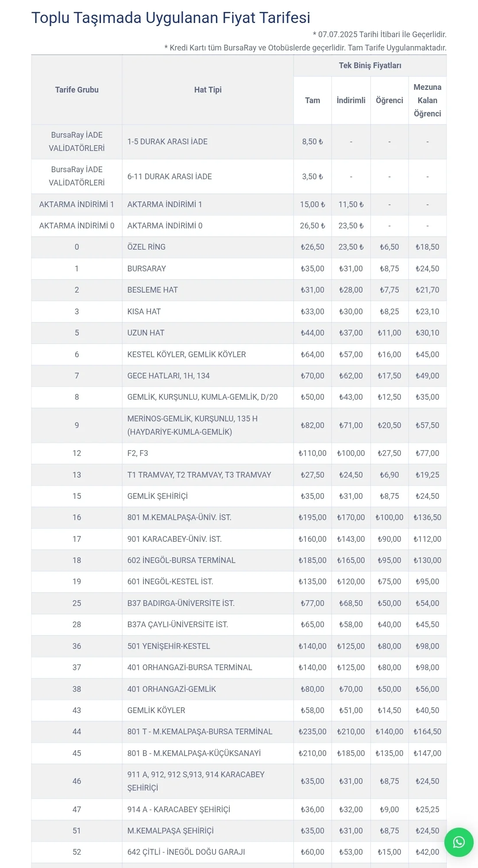
Task: Click the 914 A - KARACABEY ŞEHİRİÇİ cell
Action: point(178,810)
